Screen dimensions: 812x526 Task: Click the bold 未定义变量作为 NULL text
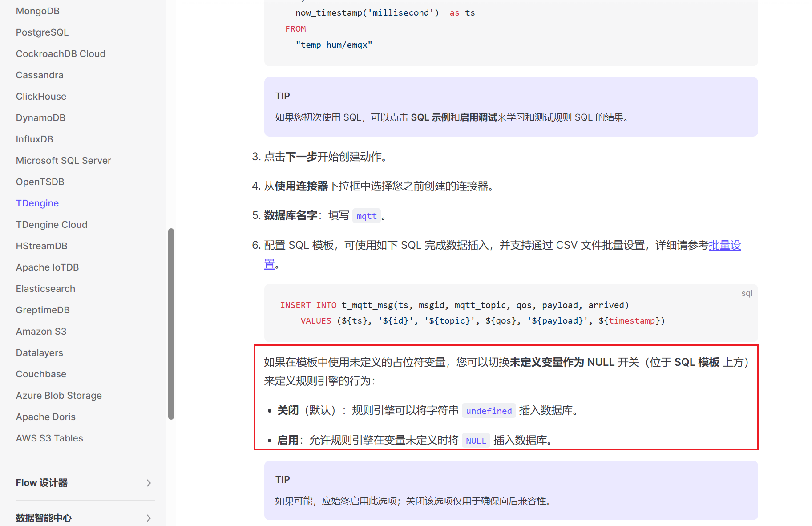point(562,362)
